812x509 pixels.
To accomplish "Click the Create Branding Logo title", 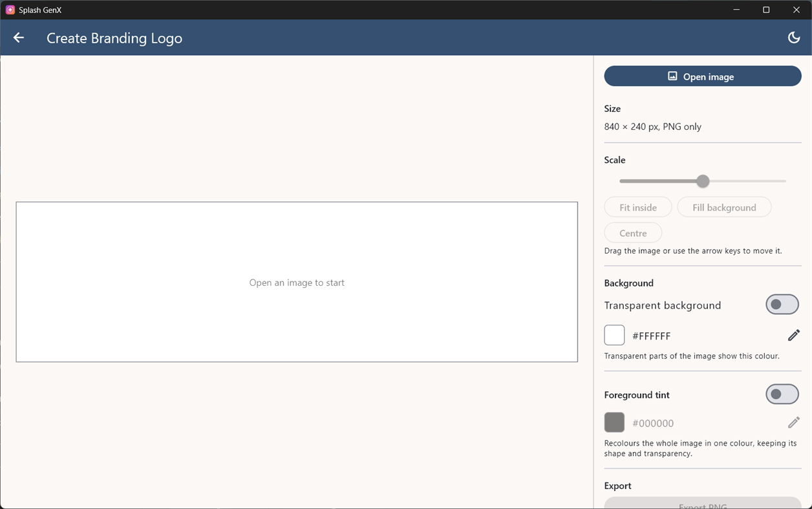I will pos(114,38).
